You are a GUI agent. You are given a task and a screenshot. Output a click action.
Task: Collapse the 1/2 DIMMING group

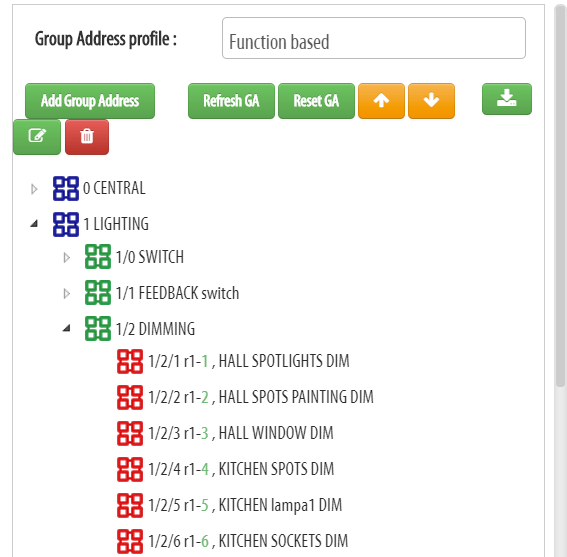pyautogui.click(x=67, y=328)
